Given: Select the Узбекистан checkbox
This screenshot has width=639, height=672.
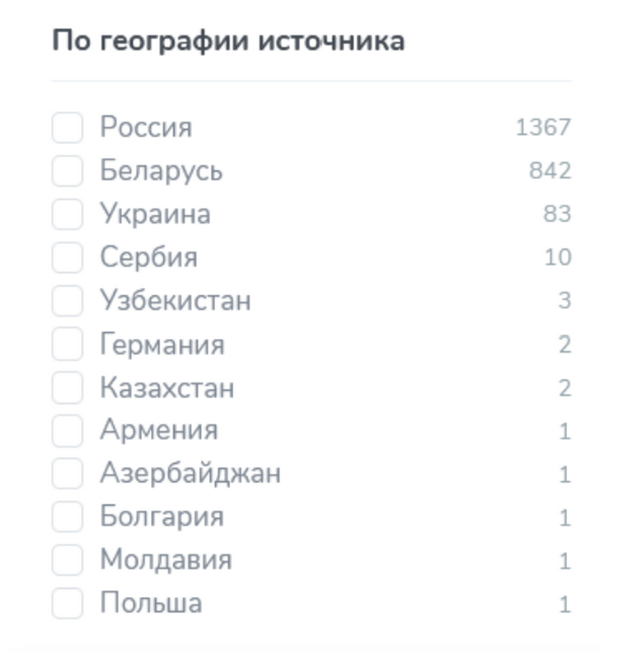Looking at the screenshot, I should click(x=67, y=301).
